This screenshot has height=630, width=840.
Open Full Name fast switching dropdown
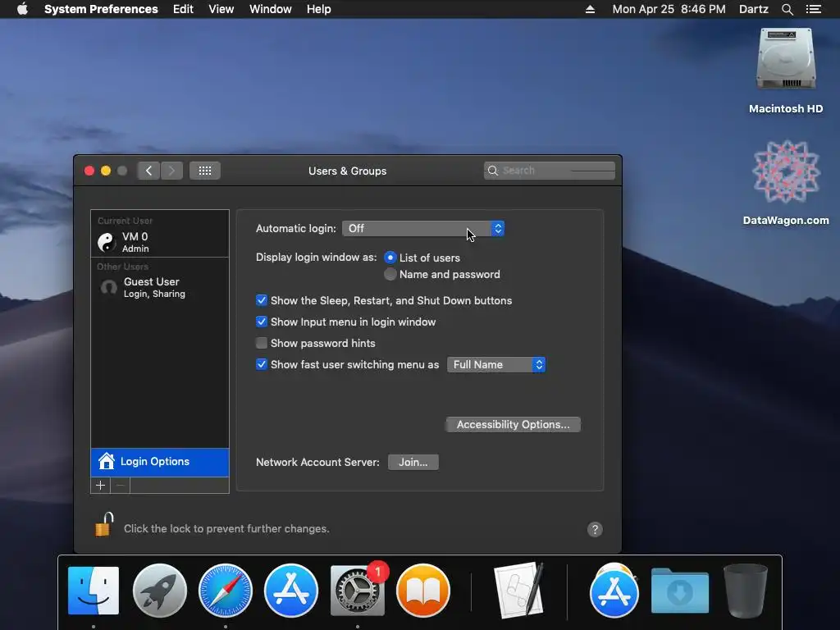(496, 365)
